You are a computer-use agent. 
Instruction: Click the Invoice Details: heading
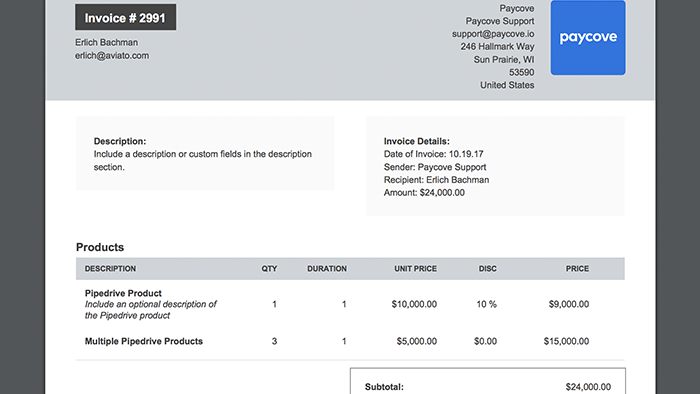417,141
